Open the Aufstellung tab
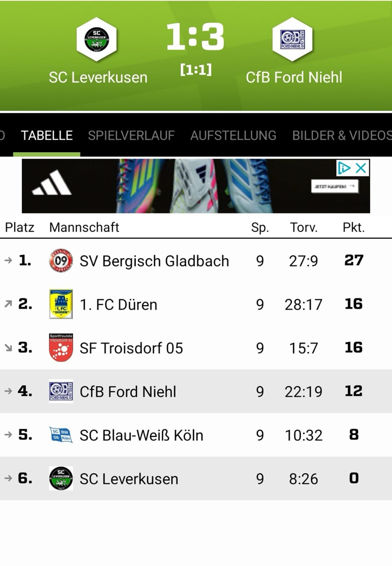Screen dimensions: 392x566 pyautogui.click(x=233, y=135)
